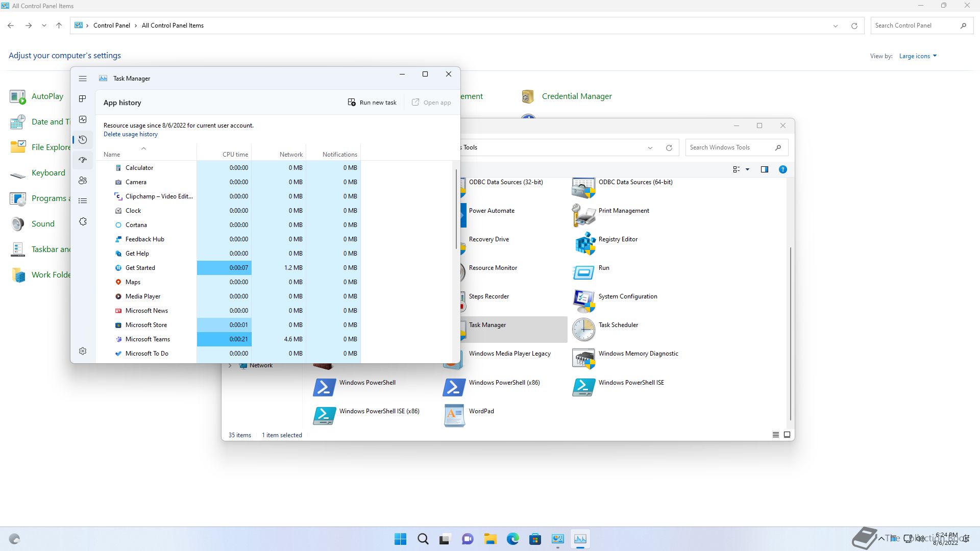Switch Windows Tools to large thumbnails view
The height and width of the screenshot is (551, 980).
787,435
